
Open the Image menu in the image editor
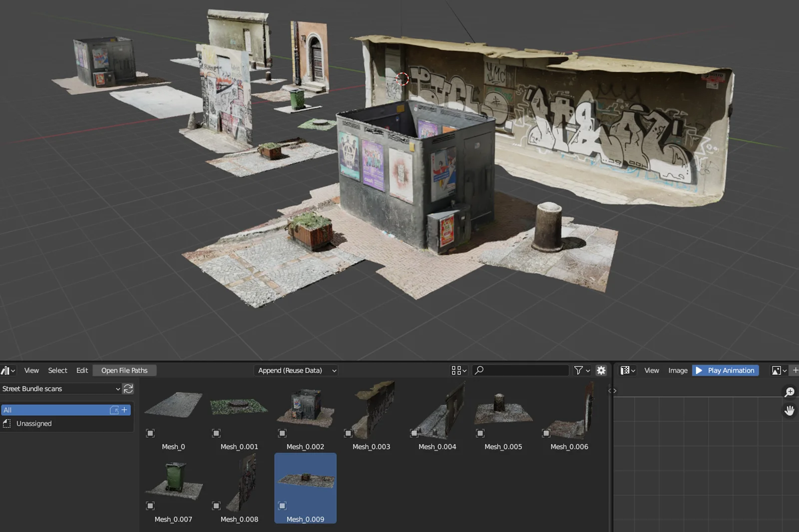678,370
